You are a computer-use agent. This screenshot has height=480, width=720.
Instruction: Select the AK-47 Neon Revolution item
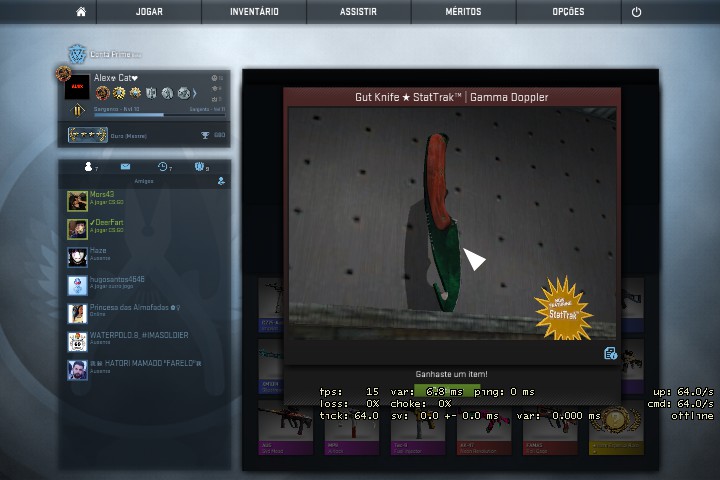[484, 429]
